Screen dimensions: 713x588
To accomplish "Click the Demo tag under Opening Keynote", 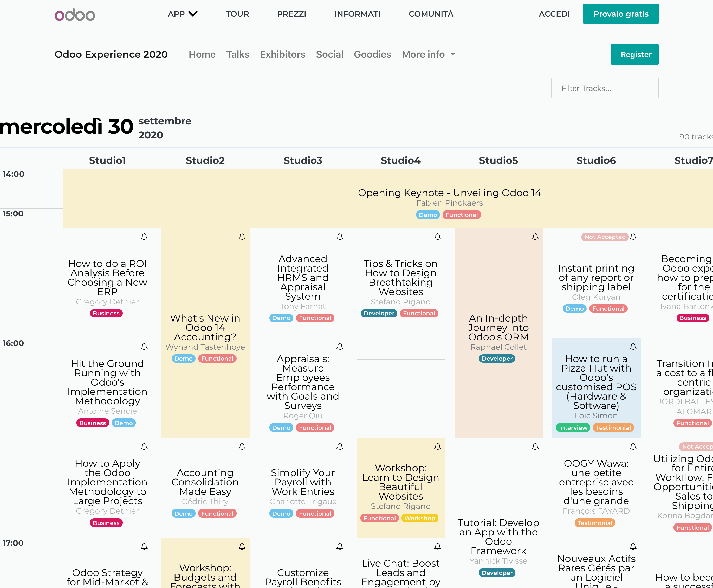I will 427,215.
